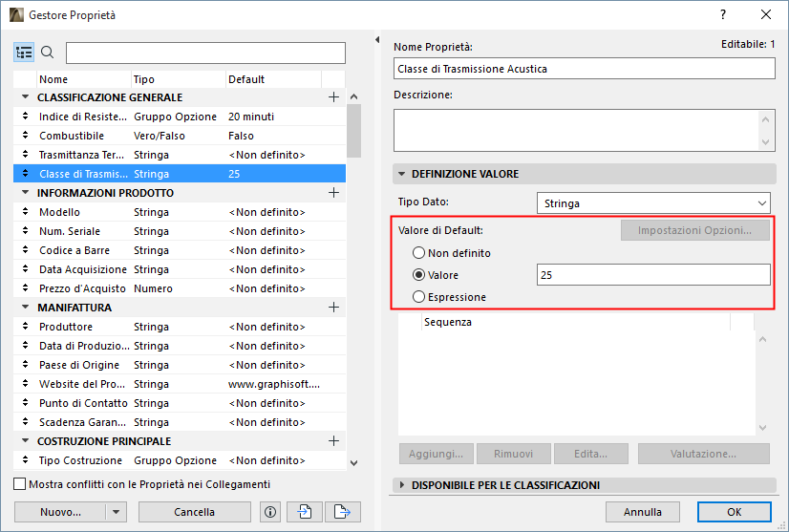
Task: Click property list scrollbar down arrow
Action: pyautogui.click(x=353, y=463)
